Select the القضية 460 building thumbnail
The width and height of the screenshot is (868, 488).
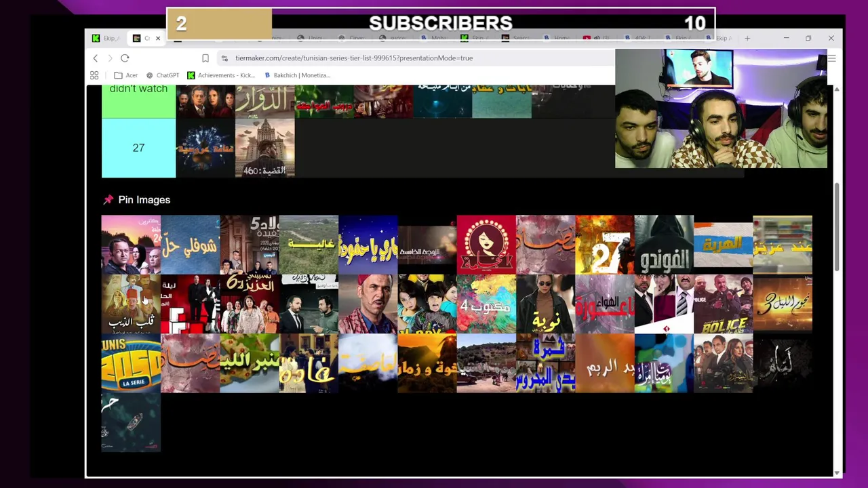(x=265, y=148)
